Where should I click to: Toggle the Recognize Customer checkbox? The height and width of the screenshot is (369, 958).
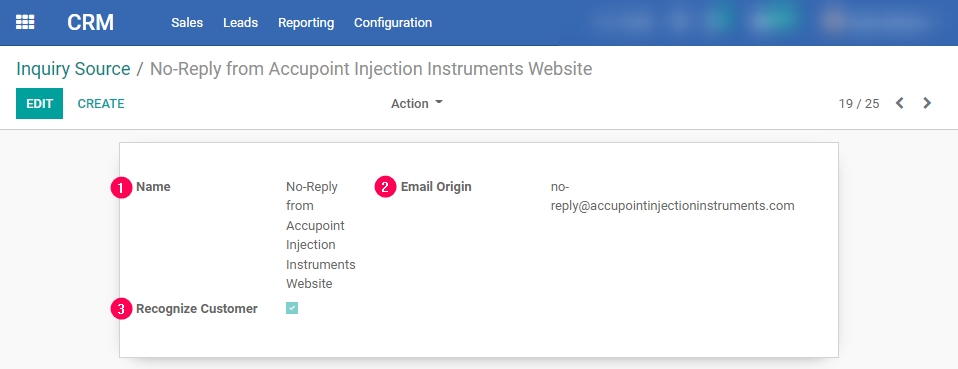point(292,309)
